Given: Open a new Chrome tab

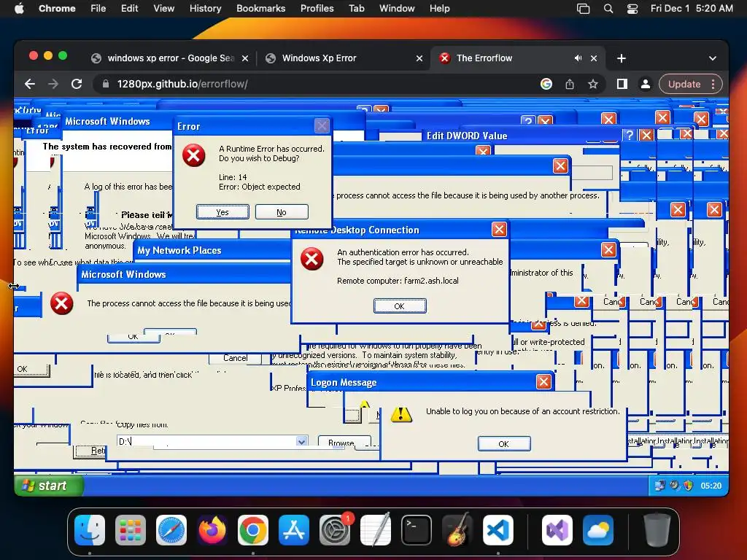Looking at the screenshot, I should click(622, 58).
